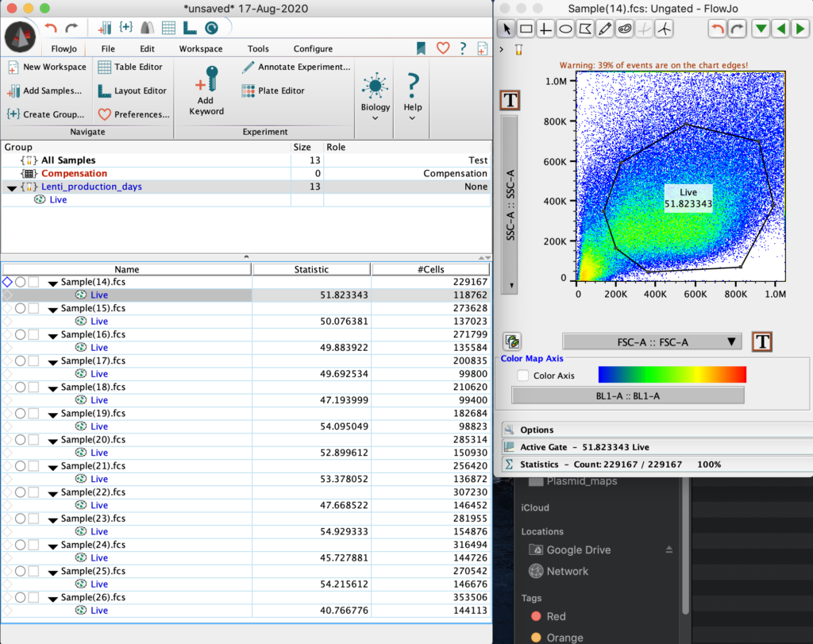Select the Ellipse gate tool
813x644 pixels.
tap(565, 29)
